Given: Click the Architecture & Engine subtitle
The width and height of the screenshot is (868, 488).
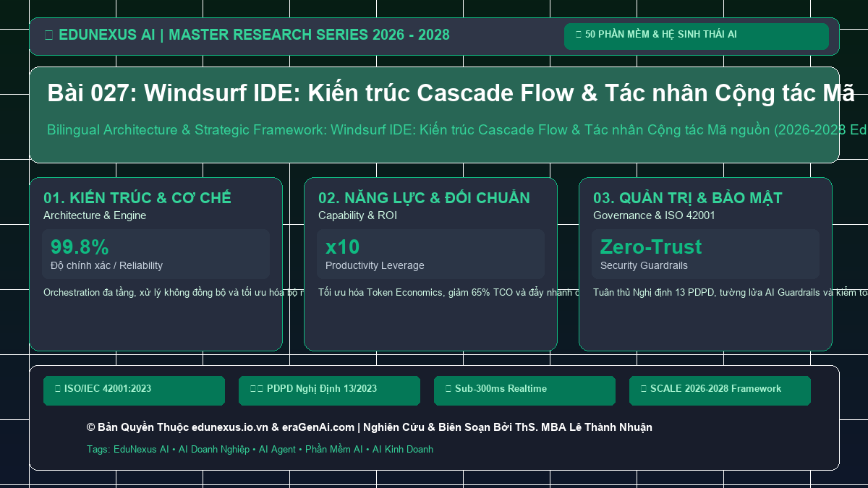Looking at the screenshot, I should click(x=95, y=215).
